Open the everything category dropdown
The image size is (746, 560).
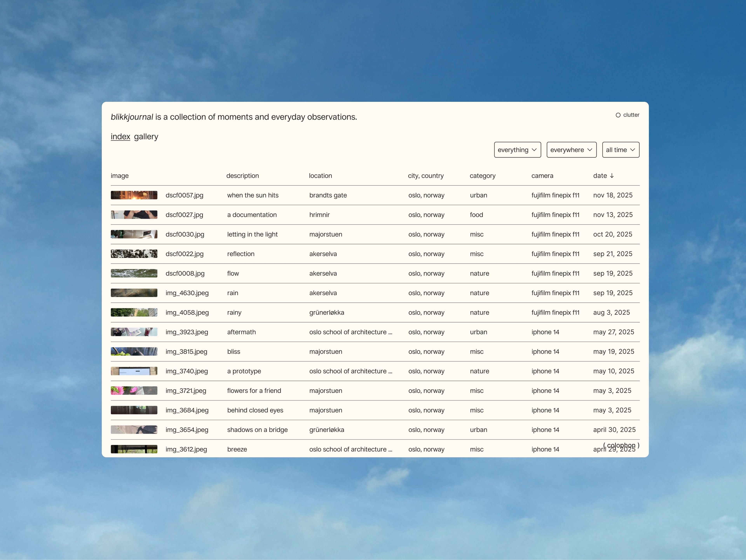(517, 150)
